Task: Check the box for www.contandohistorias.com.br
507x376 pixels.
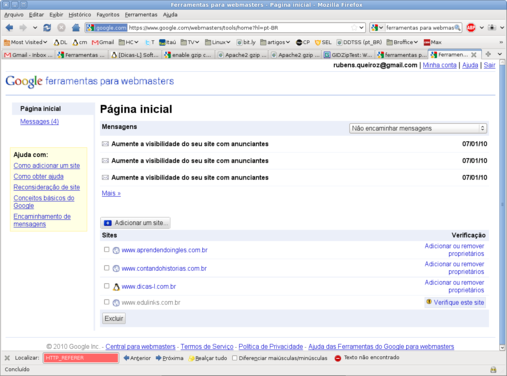Action: 106,268
